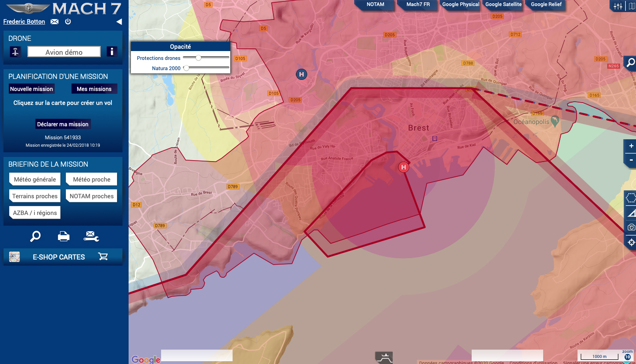This screenshot has width=636, height=364.
Task: Select the triangle ruler measure tool
Action: point(631,213)
